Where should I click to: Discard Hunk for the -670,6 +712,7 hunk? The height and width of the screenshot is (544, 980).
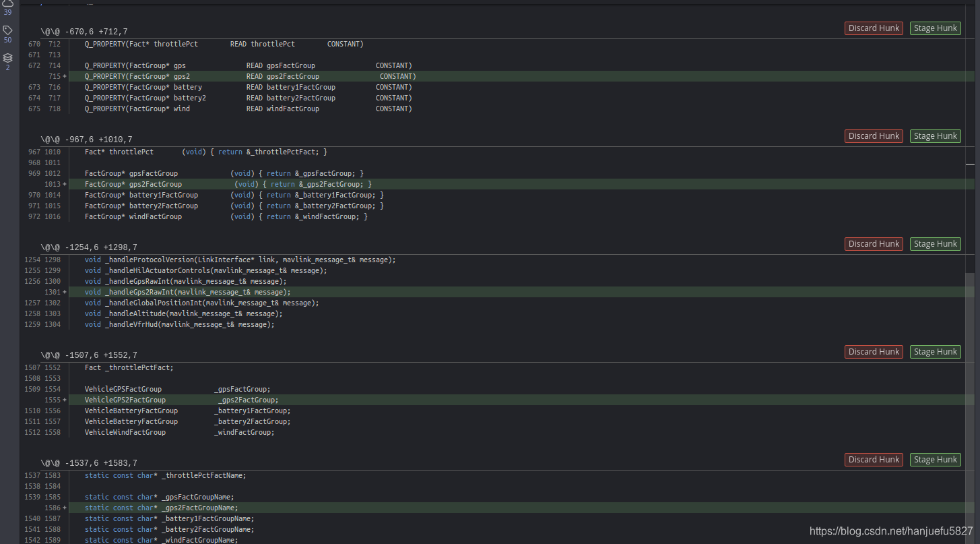click(x=874, y=28)
